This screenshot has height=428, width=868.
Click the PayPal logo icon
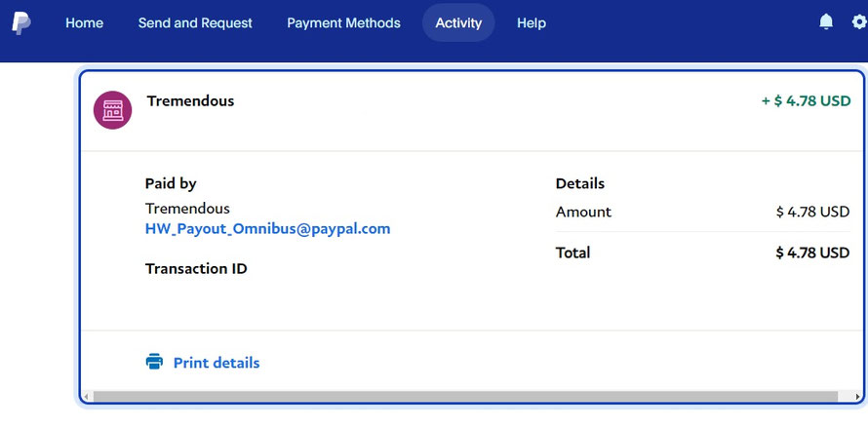[x=21, y=23]
